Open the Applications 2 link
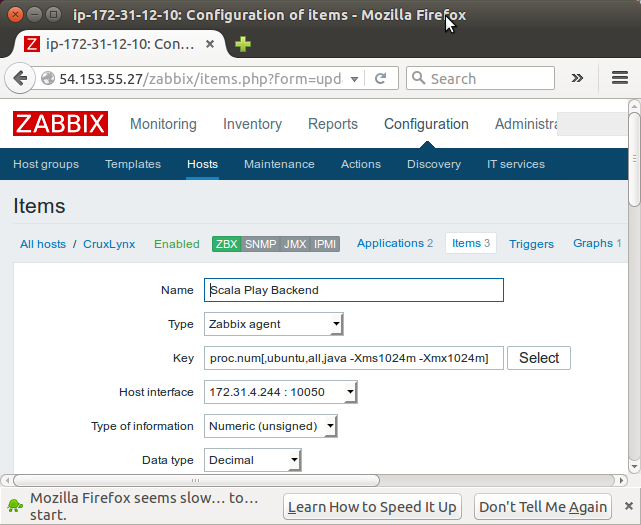This screenshot has height=525, width=641. point(395,243)
